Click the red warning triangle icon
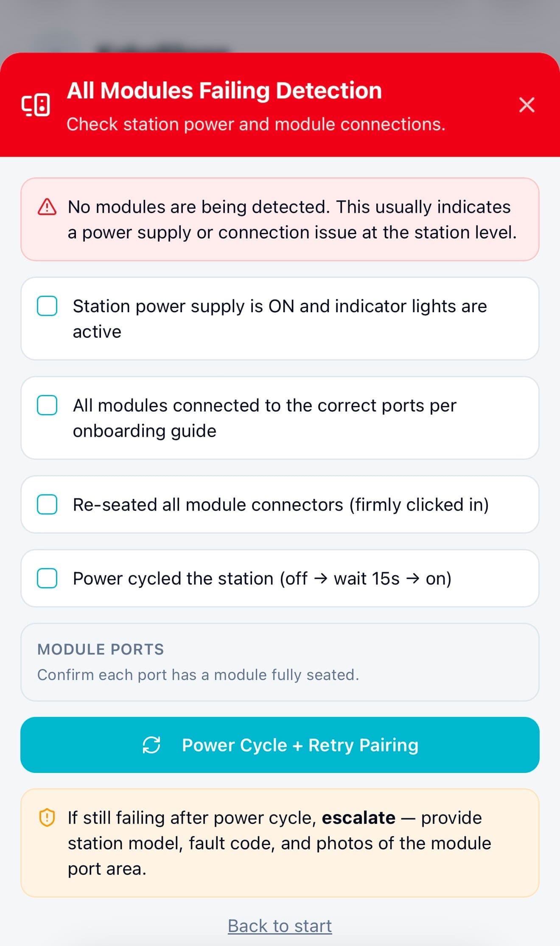Image resolution: width=560 pixels, height=946 pixels. [47, 207]
